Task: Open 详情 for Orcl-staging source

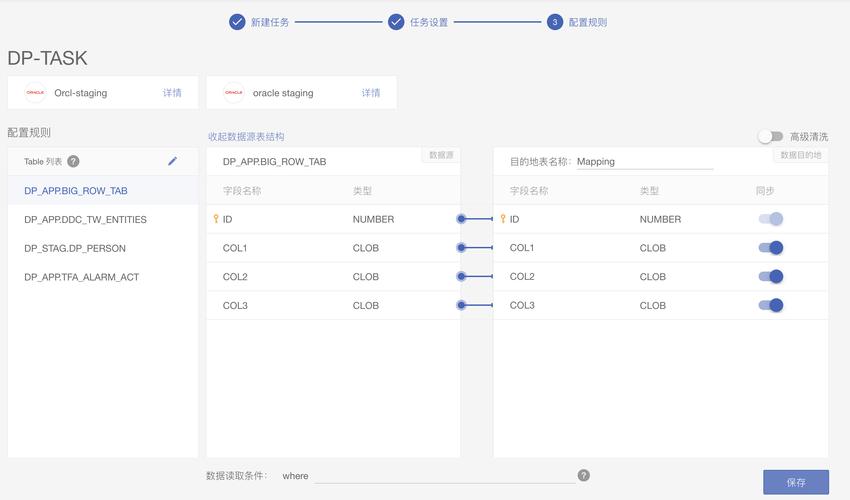Action: [172, 93]
